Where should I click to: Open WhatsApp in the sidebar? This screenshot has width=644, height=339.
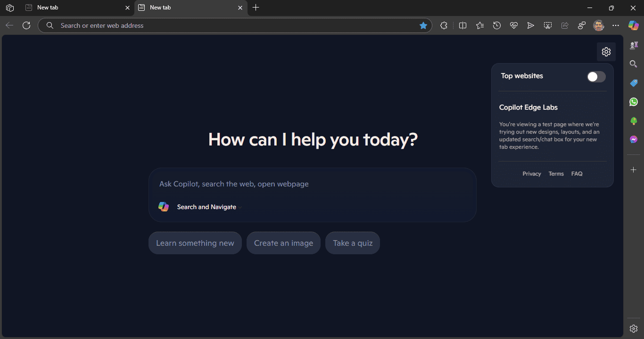634,102
